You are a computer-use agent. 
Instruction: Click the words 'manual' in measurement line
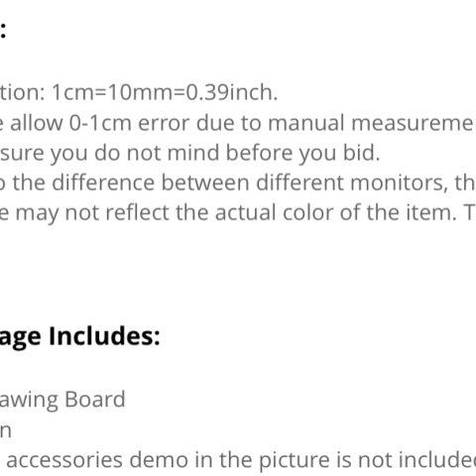tap(306, 123)
